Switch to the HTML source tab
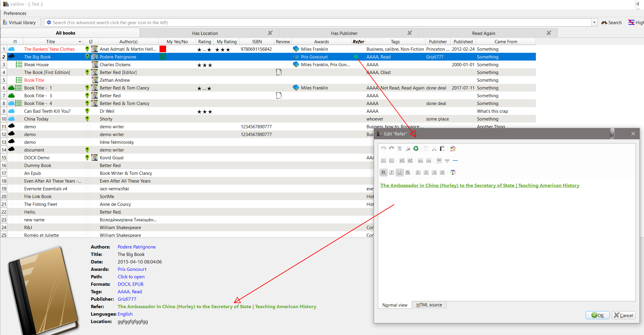This screenshot has width=644, height=335. tap(429, 305)
